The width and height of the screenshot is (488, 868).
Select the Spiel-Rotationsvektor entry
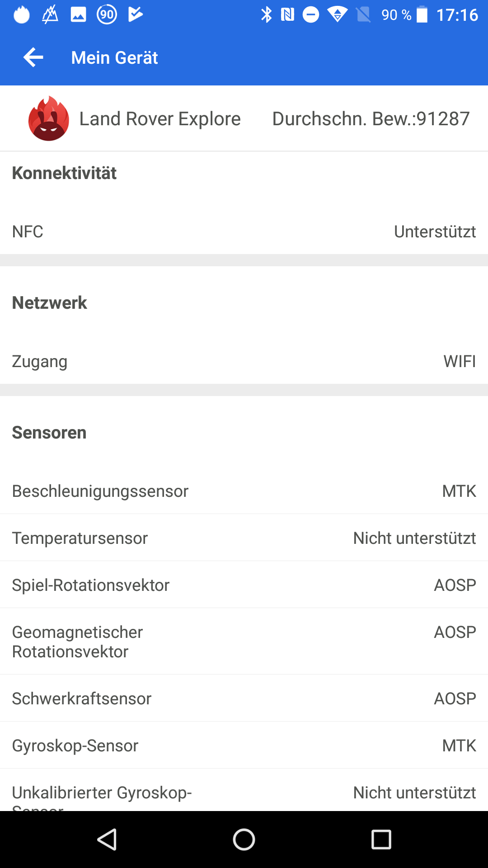[x=244, y=585]
